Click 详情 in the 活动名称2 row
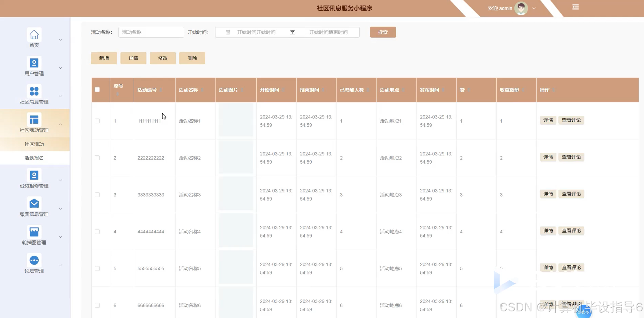Viewport: 644px width, 318px height. [548, 157]
